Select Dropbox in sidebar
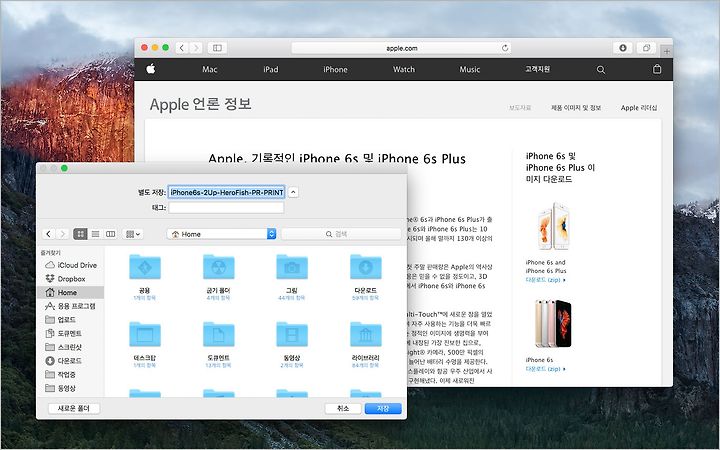Viewport: 720px width, 450px height. click(x=71, y=279)
